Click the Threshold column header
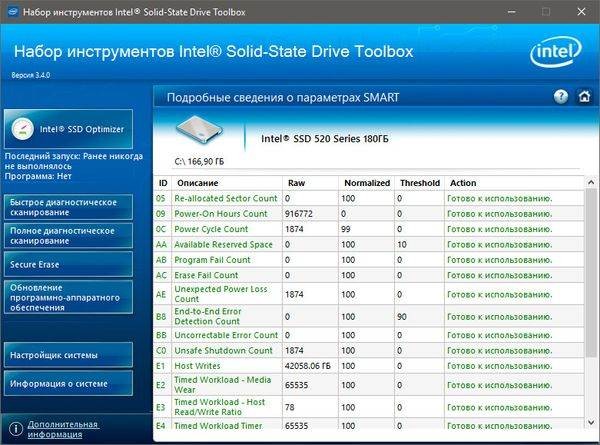This screenshot has height=445, width=600. pyautogui.click(x=418, y=183)
